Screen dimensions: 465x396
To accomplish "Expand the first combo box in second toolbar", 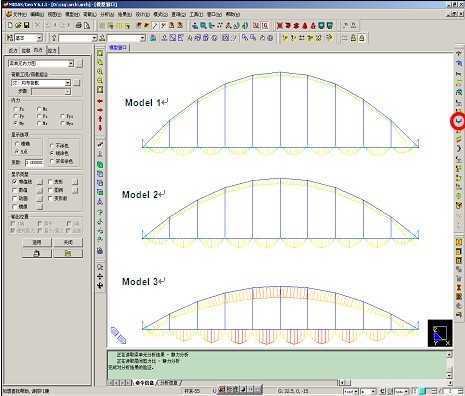I will [x=39, y=38].
